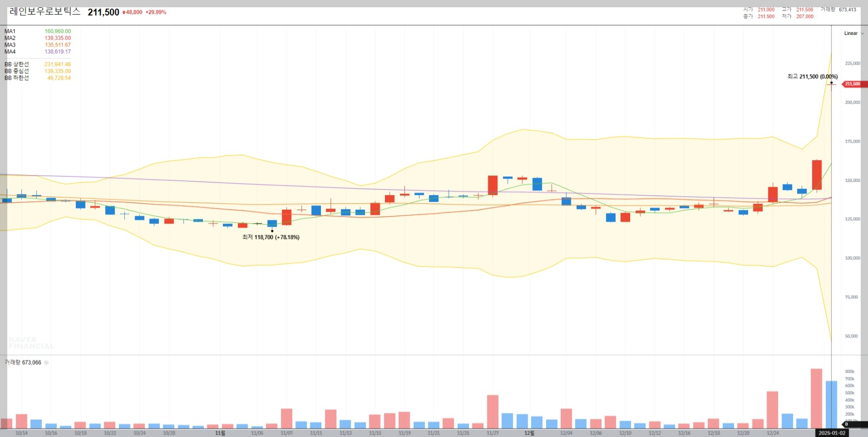Select the MA4 legend value 138,619.17
868x437 pixels.
(x=58, y=52)
